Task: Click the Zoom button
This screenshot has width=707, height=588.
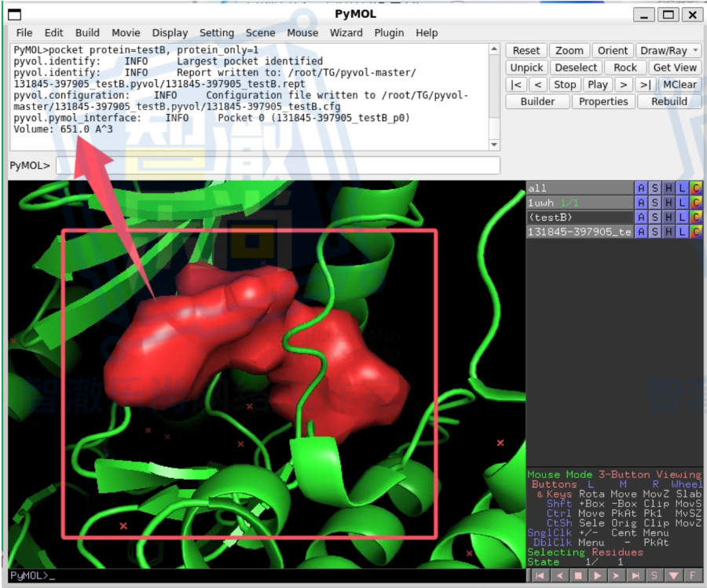Action: [569, 50]
